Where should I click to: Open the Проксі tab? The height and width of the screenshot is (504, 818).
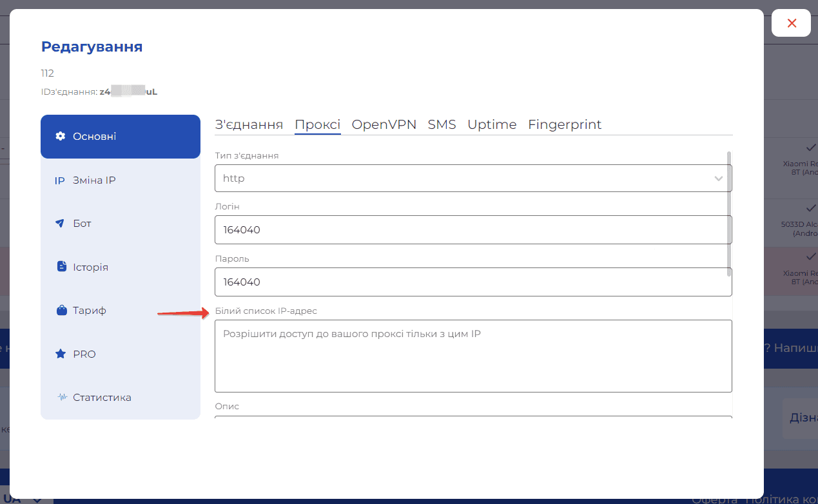tap(317, 125)
